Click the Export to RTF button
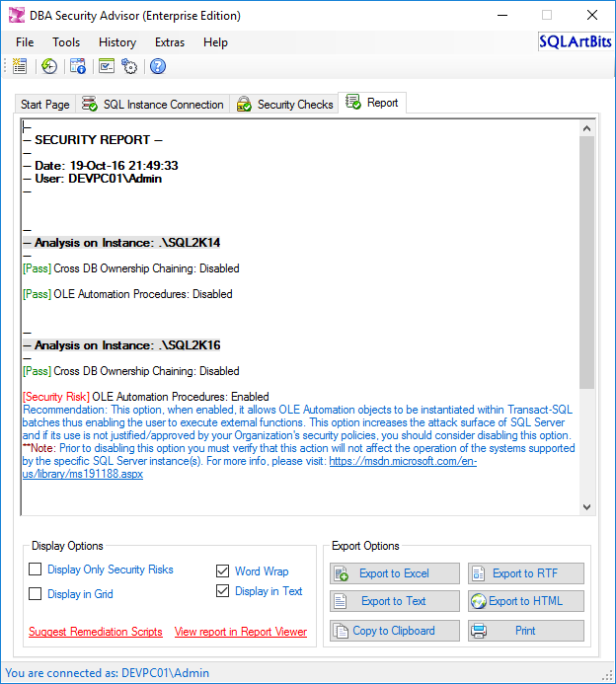616x684 pixels. (526, 573)
